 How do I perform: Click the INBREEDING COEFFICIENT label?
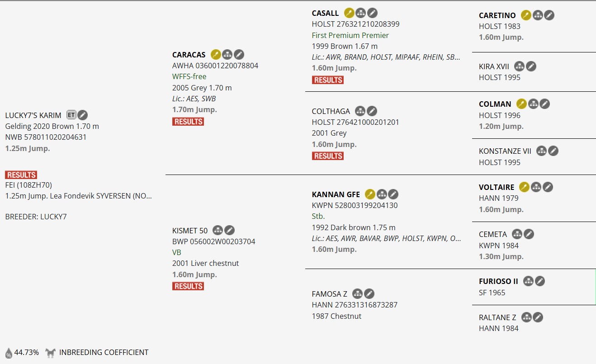point(104,352)
